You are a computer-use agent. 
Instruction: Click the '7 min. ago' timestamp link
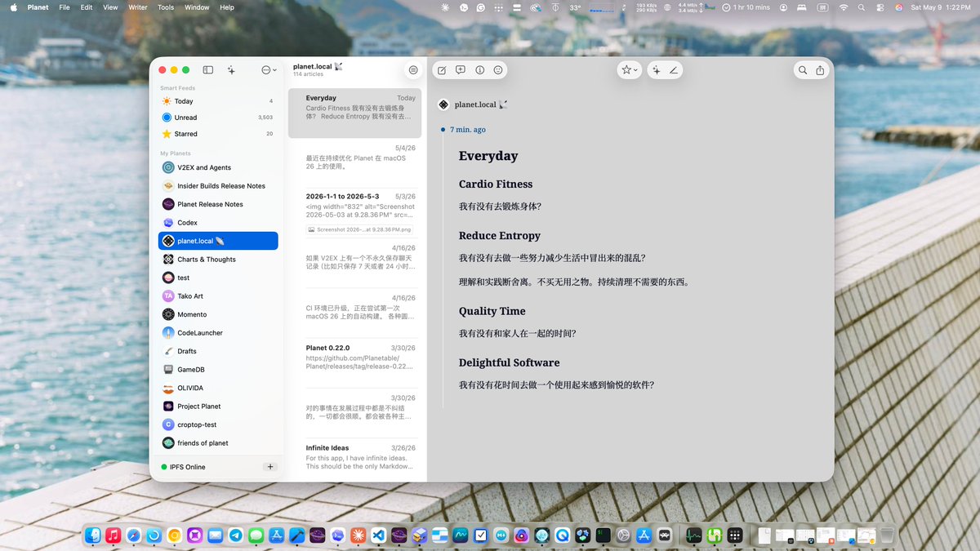pos(468,130)
